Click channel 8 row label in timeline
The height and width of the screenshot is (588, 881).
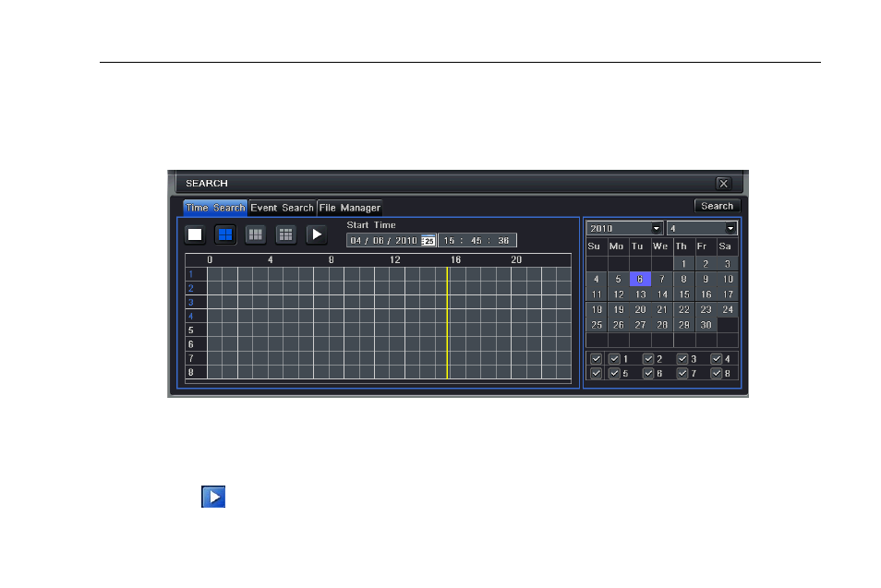point(191,372)
